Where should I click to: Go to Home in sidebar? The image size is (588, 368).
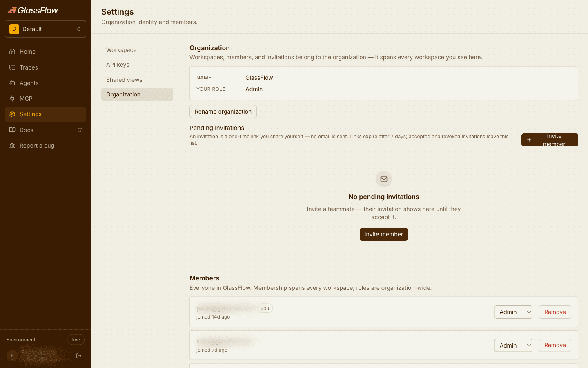(x=45, y=52)
